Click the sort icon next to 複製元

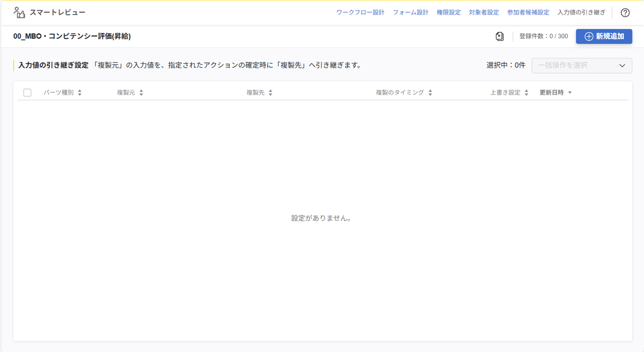tap(141, 92)
